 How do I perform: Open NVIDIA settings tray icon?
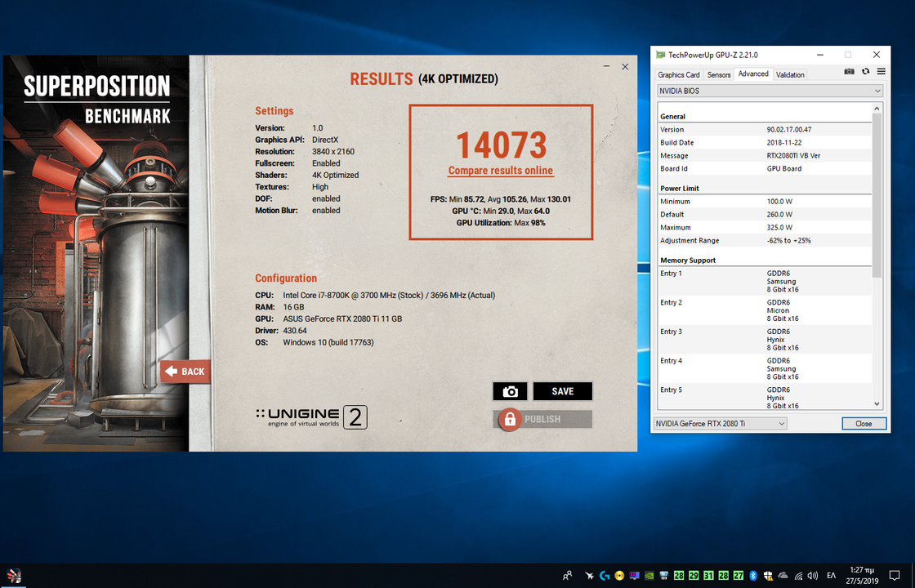[x=649, y=576]
